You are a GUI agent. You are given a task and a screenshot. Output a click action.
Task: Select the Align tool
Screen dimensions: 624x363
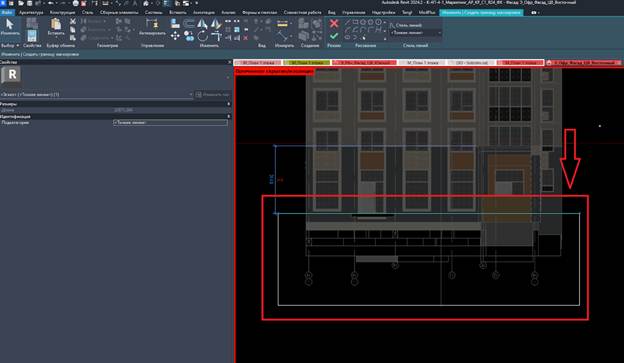[x=175, y=23]
